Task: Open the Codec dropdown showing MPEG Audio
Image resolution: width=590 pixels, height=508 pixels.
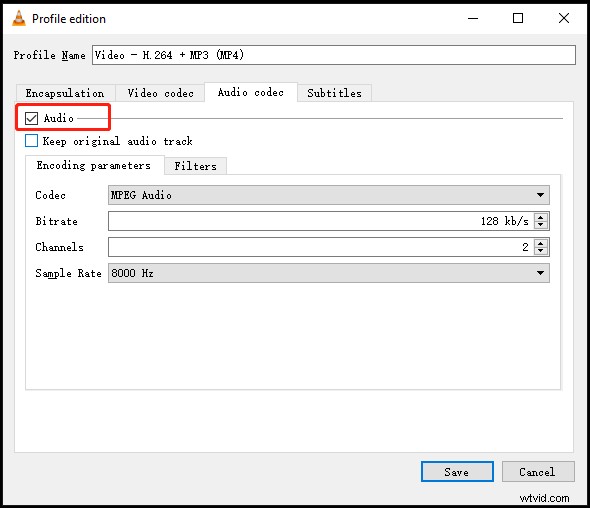Action: pos(328,195)
